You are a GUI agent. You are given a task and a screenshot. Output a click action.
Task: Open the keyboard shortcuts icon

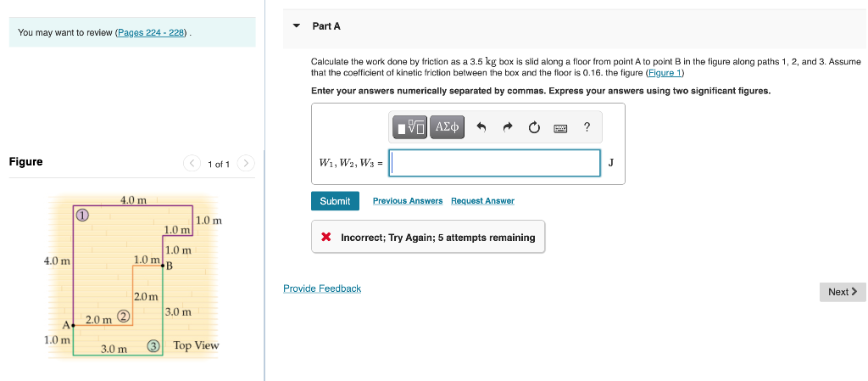(560, 128)
